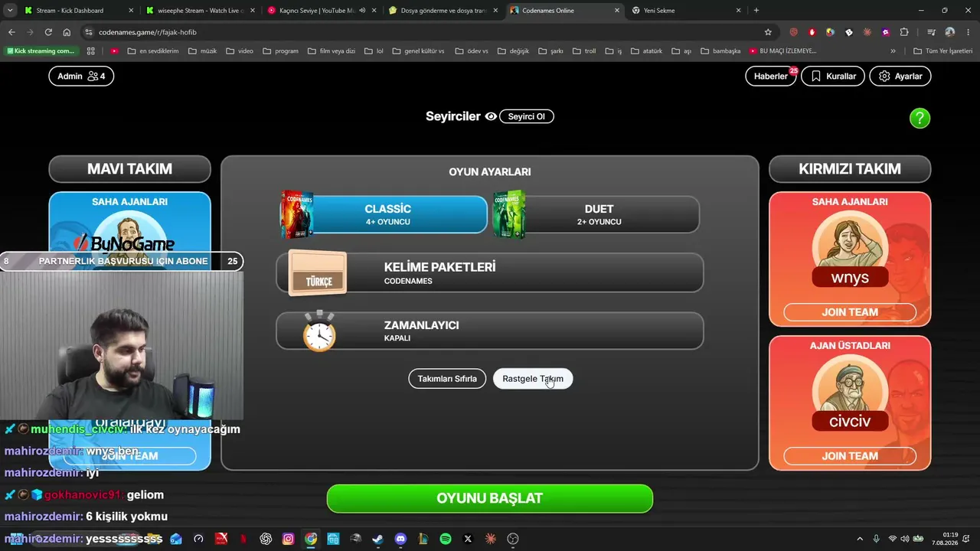980x551 pixels.
Task: Select the CLASSIC 4+ oyuncu game mode
Action: [384, 214]
